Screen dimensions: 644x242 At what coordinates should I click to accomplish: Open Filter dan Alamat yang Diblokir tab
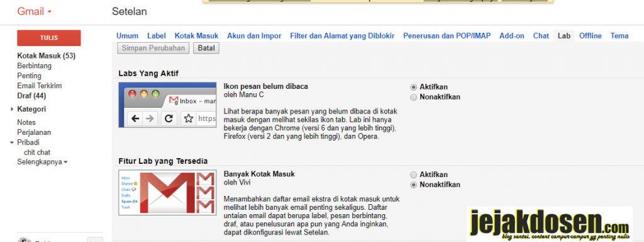click(342, 36)
